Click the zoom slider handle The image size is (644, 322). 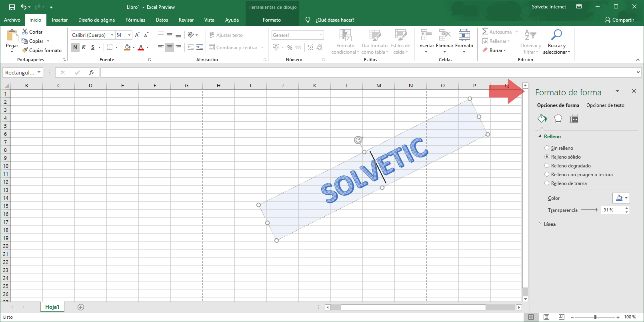595,317
